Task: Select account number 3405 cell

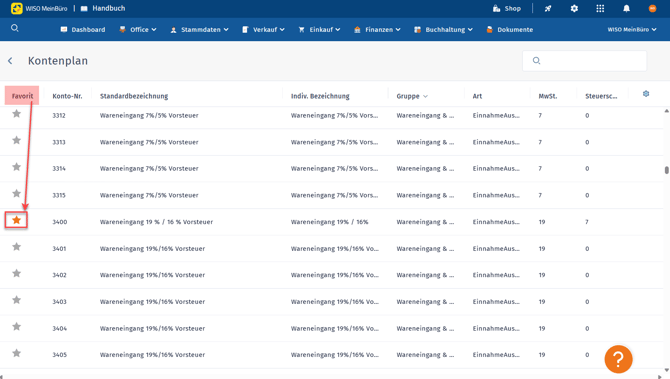Action: 59,355
